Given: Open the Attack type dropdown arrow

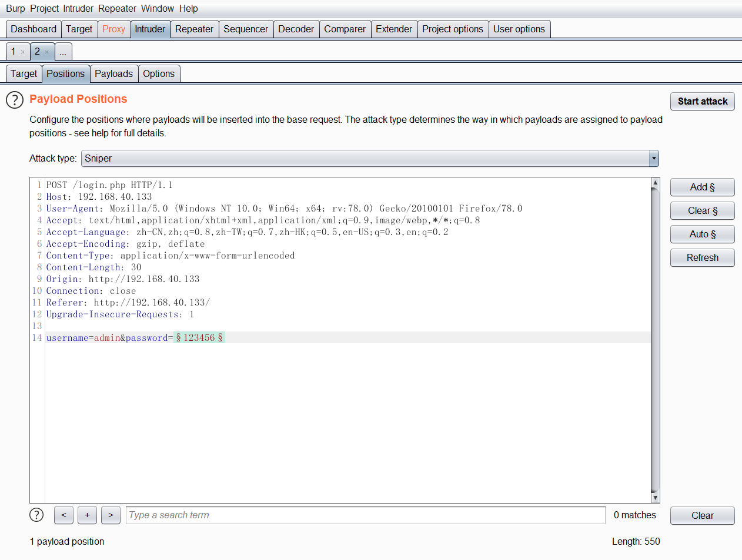Looking at the screenshot, I should pos(654,158).
